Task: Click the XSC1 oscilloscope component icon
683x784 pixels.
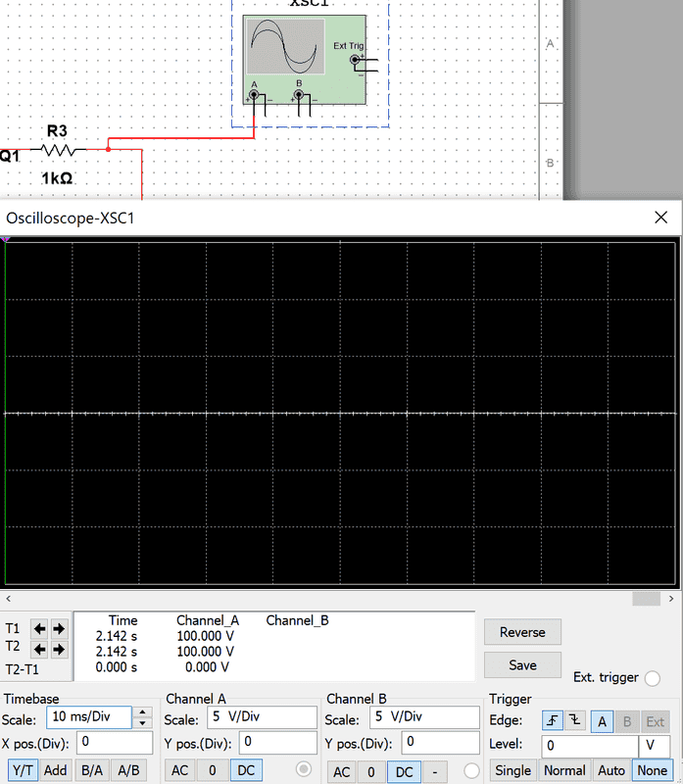Action: click(302, 57)
